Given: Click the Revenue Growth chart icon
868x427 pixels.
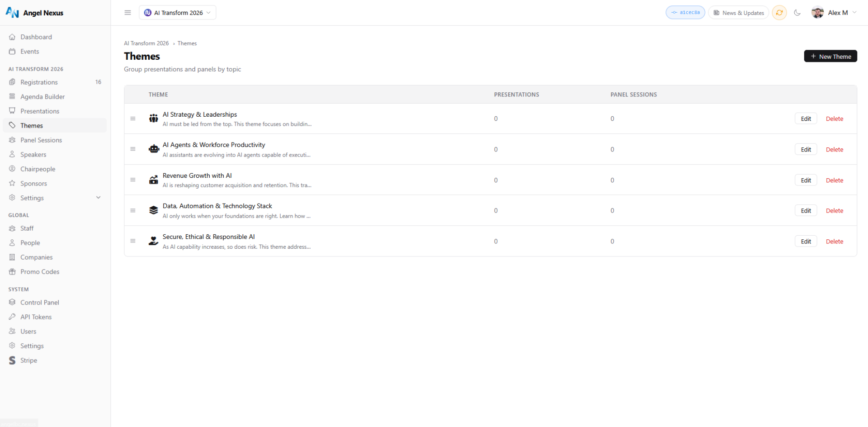Looking at the screenshot, I should pyautogui.click(x=154, y=180).
